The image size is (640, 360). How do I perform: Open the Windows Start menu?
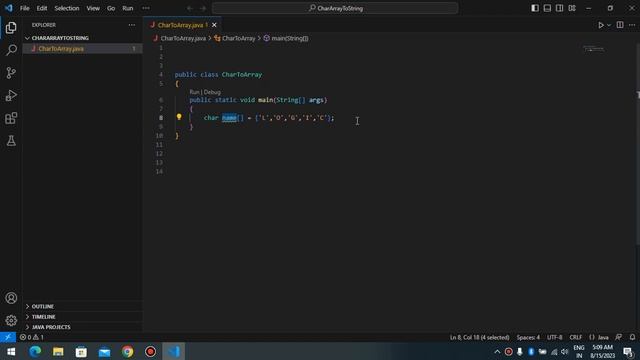click(x=11, y=351)
